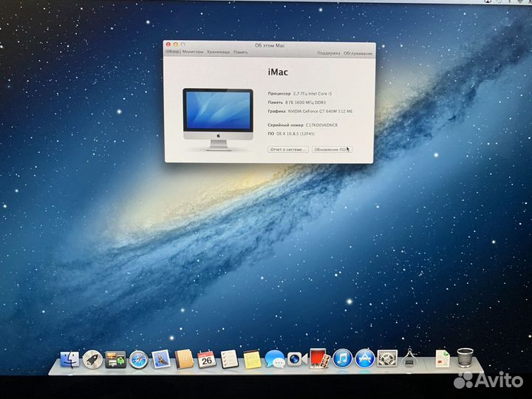Image resolution: width=532 pixels, height=399 pixels.
Task: Open Mail stamp icon in Dock
Action: pyautogui.click(x=161, y=359)
